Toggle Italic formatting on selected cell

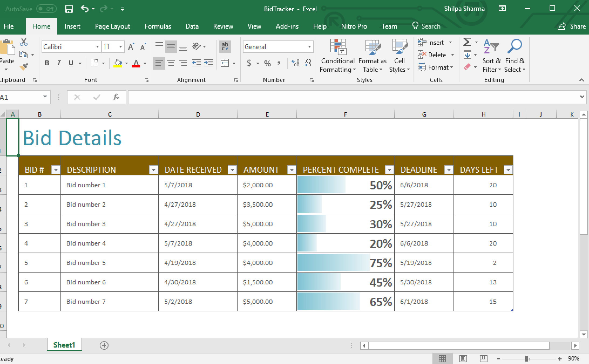click(x=59, y=63)
